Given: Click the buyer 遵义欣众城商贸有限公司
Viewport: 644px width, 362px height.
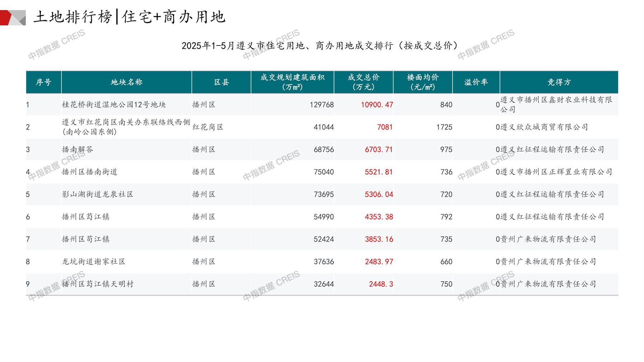Looking at the screenshot, I should click(544, 127).
